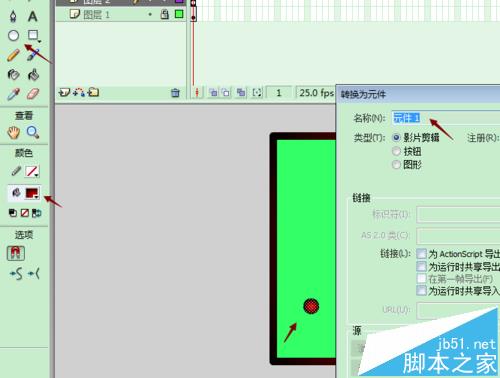Select the 图层 1 layer row
Image resolution: width=500 pixels, height=378 pixels.
click(x=120, y=14)
